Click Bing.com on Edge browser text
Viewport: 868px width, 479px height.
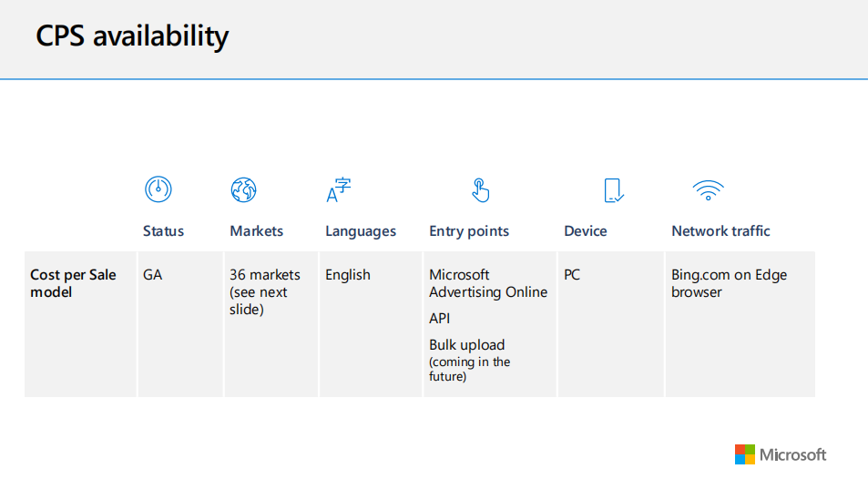729,283
